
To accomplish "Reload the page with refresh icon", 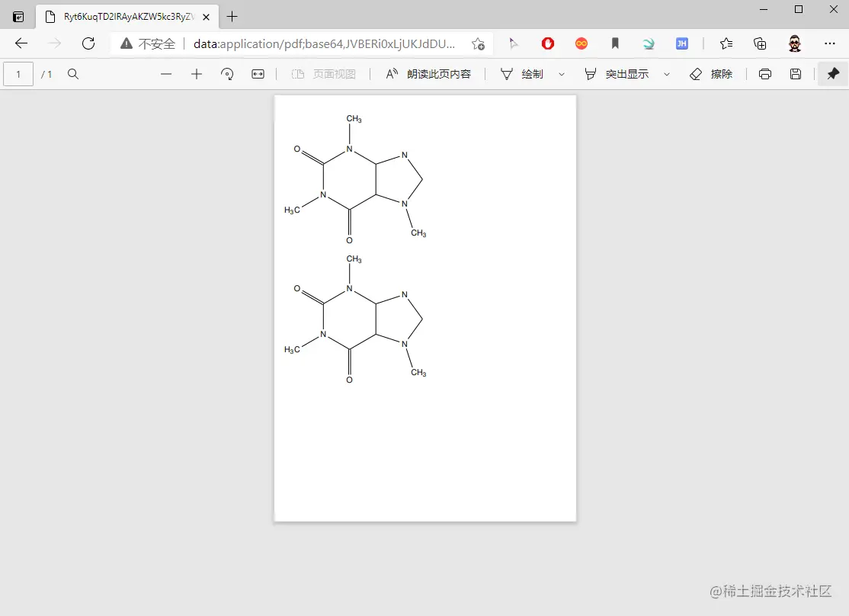I will (x=88, y=43).
